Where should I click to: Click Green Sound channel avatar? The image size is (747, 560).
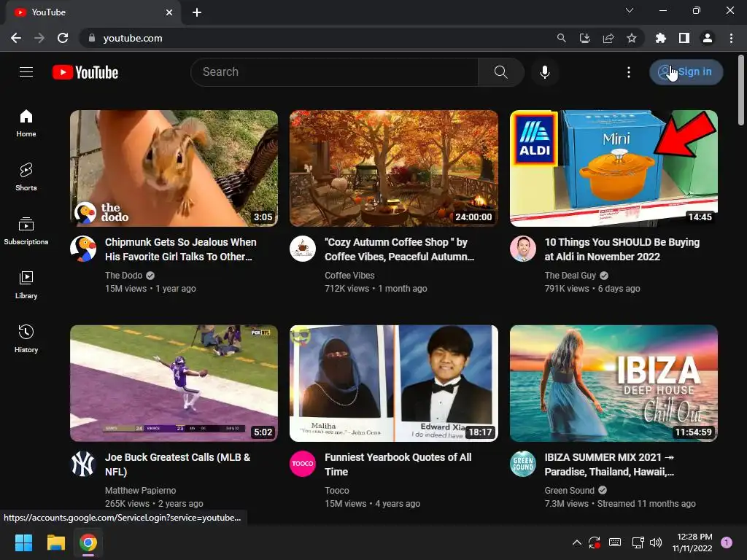[522, 464]
